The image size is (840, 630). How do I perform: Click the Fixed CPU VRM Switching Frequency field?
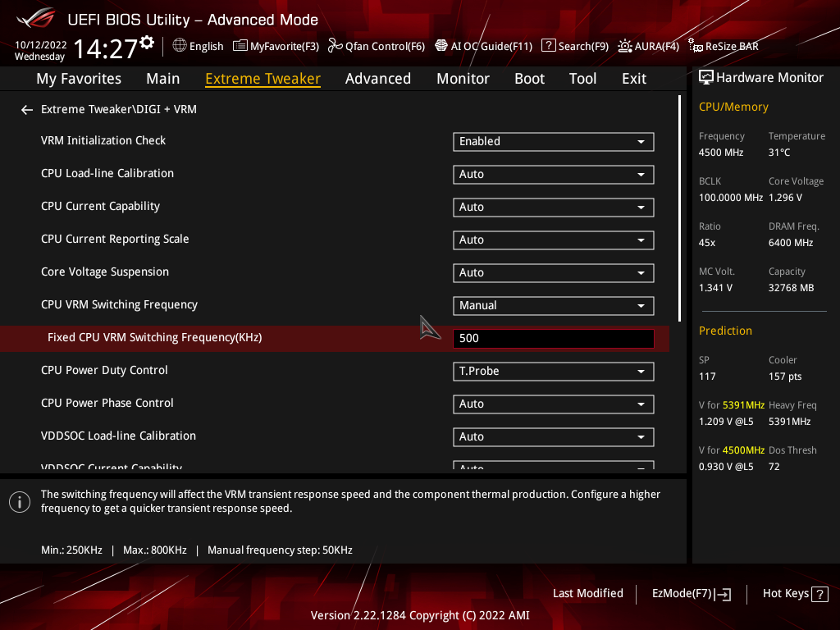[554, 339]
